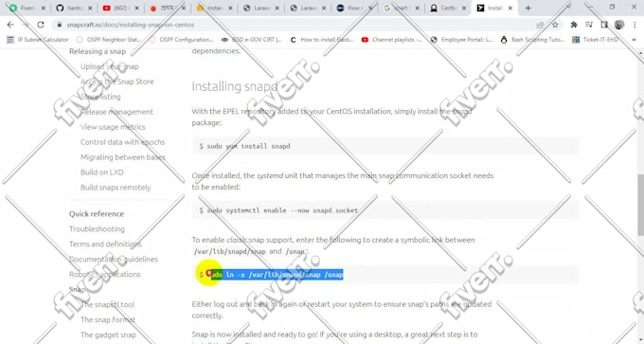
Task: Click the sudo yum install snapd command
Action: (248, 146)
